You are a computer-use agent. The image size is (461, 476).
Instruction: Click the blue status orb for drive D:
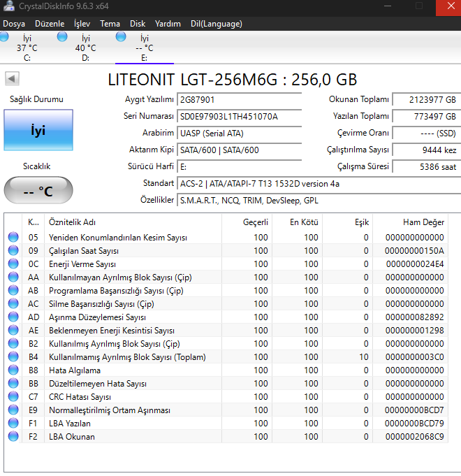62,37
